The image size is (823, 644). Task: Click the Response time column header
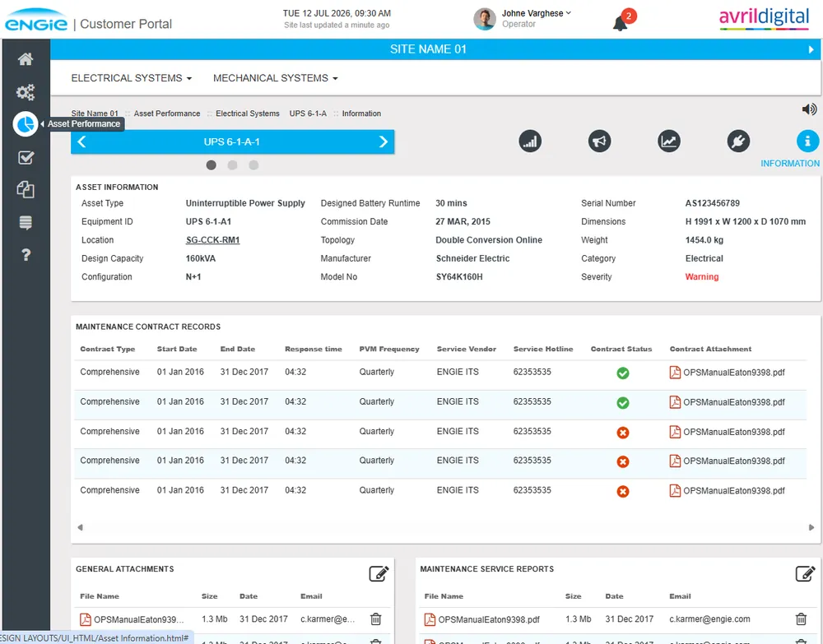pyautogui.click(x=314, y=349)
